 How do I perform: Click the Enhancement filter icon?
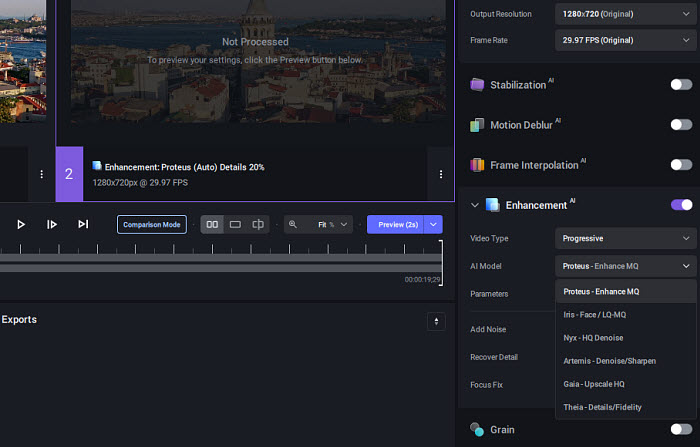[x=492, y=205]
